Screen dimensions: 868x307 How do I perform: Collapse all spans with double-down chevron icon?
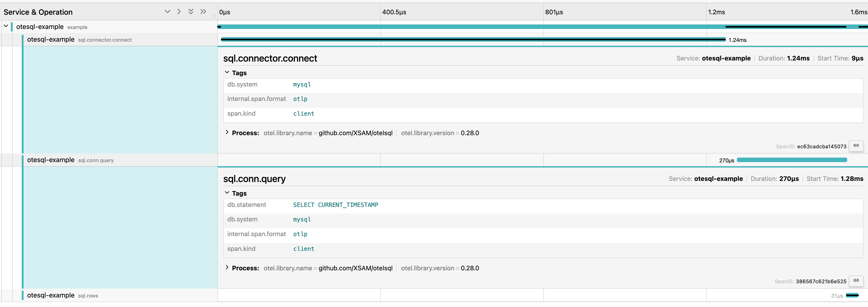click(191, 12)
